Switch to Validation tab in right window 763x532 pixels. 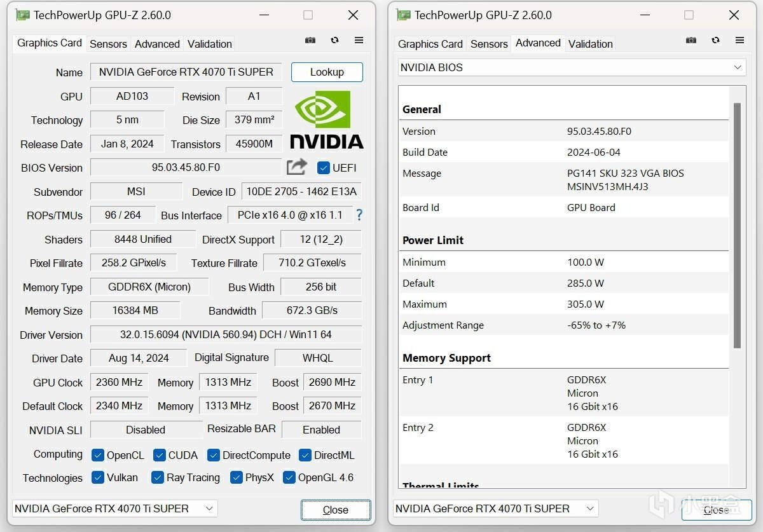[x=591, y=44]
